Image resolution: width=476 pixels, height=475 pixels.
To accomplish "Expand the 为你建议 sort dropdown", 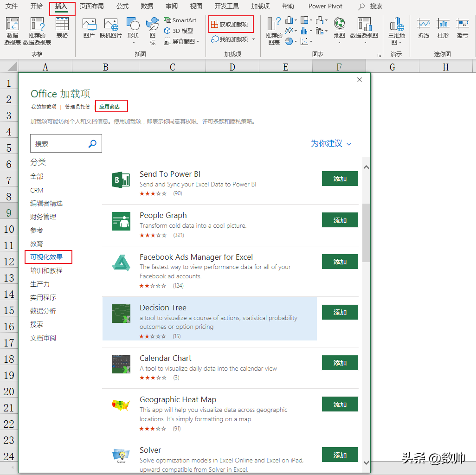I will (x=331, y=143).
